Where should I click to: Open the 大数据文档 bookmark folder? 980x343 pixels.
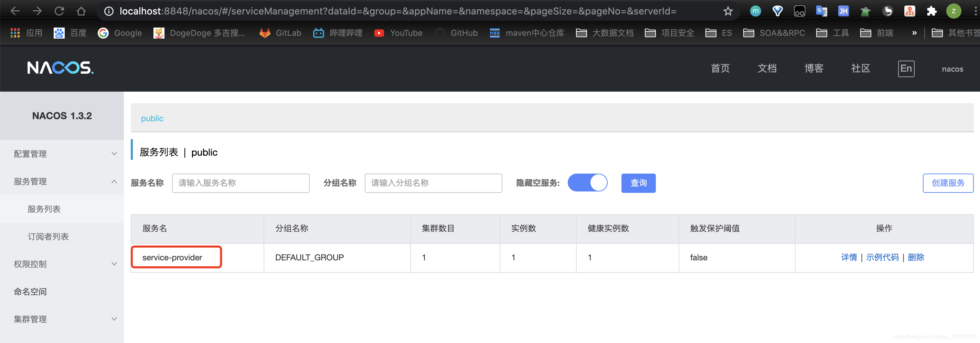coord(605,33)
